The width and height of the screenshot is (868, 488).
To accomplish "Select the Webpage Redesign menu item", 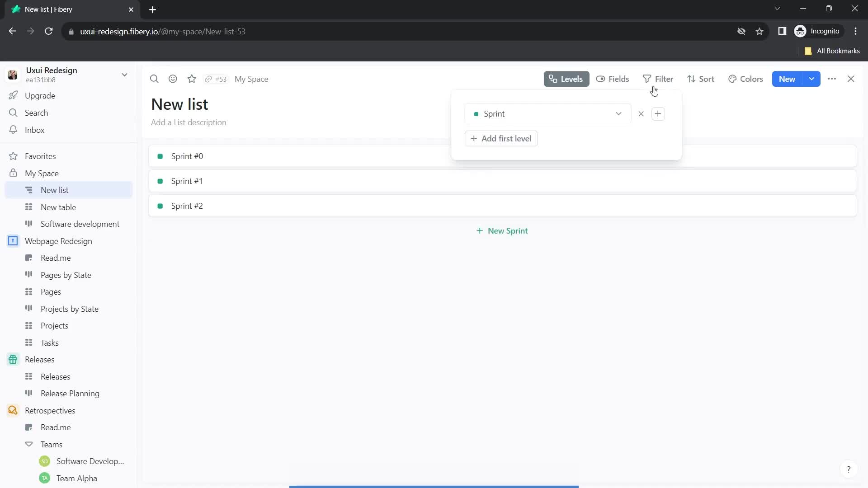I will coord(58,241).
